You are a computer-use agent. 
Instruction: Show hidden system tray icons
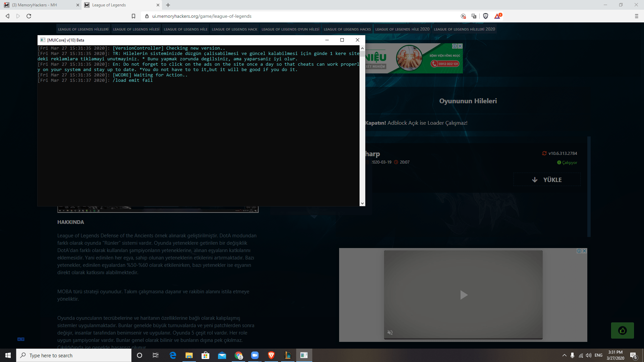click(x=565, y=355)
